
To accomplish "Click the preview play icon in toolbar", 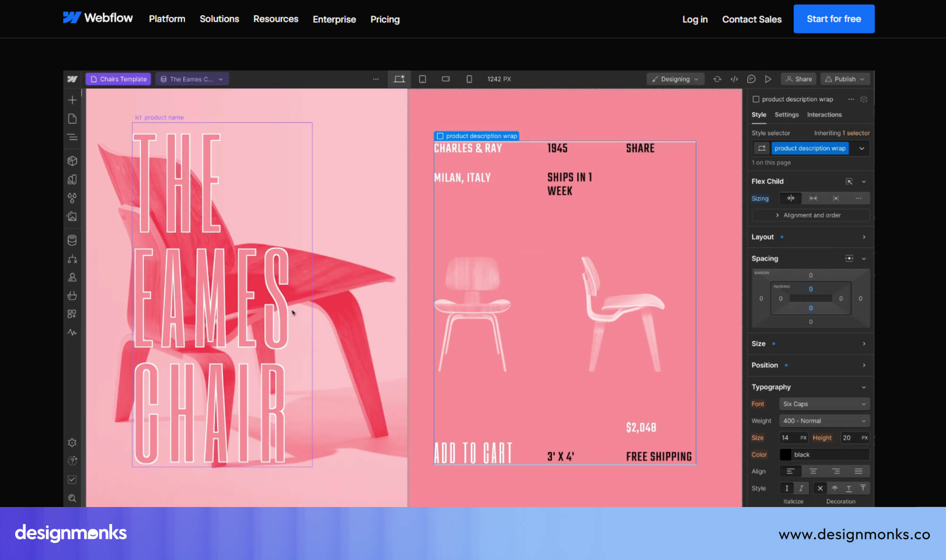I will tap(768, 79).
